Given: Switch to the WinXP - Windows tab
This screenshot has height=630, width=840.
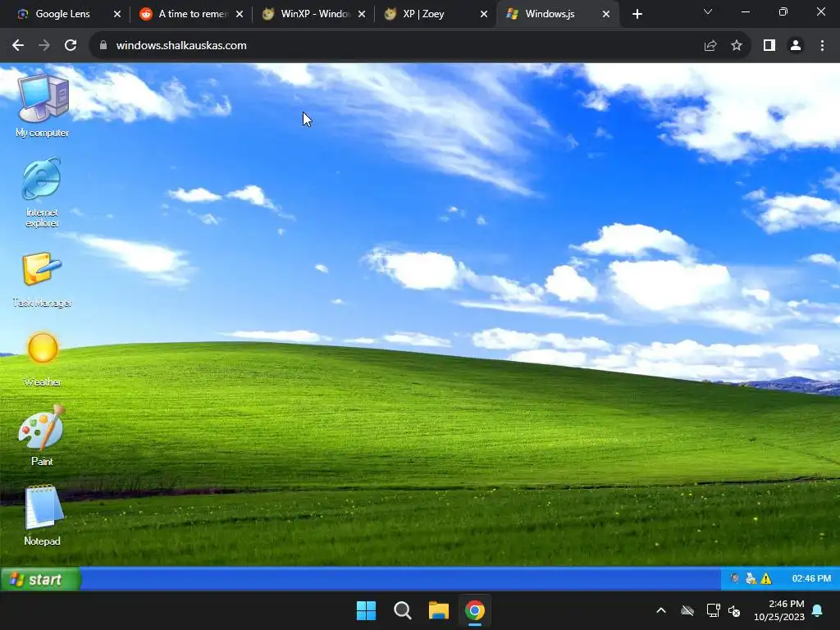Looking at the screenshot, I should [315, 14].
